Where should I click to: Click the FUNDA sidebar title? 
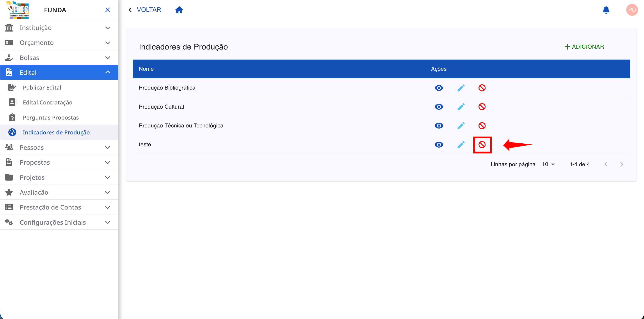point(55,10)
